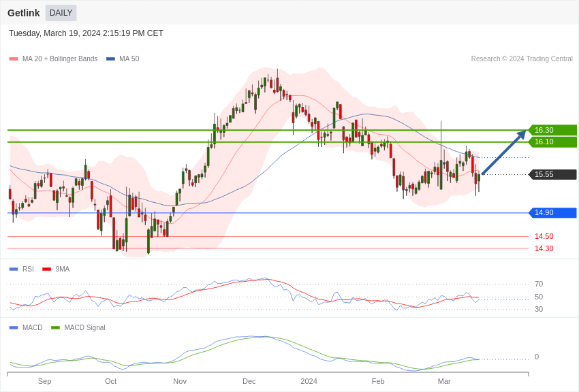The width and height of the screenshot is (579, 392).
Task: Click the Getlink chart title
Action: click(x=24, y=13)
